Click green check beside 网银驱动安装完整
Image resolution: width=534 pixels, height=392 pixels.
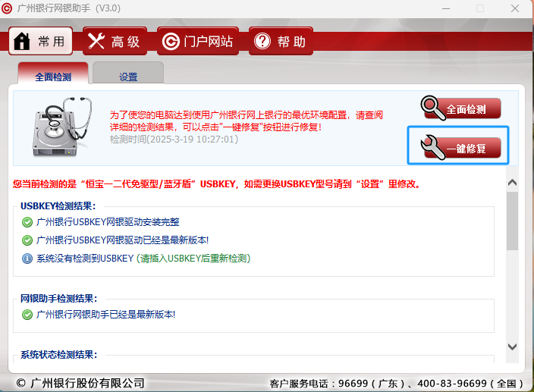click(27, 222)
